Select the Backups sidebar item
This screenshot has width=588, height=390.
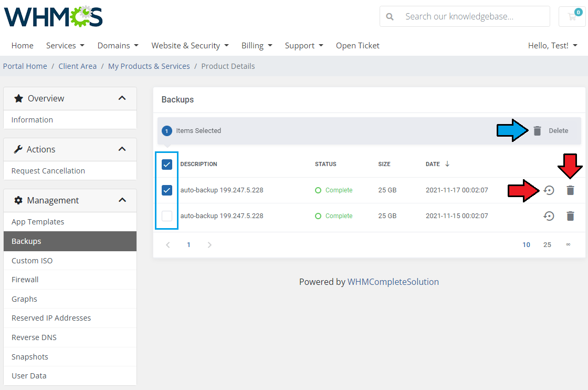click(70, 241)
